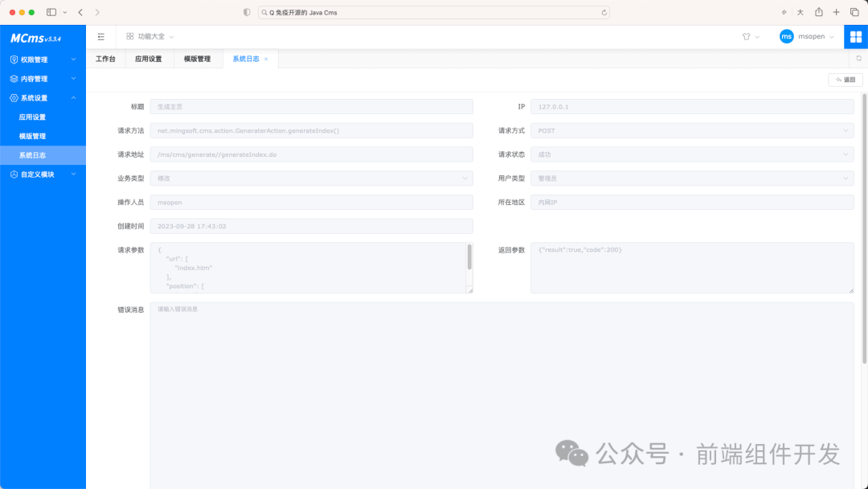
Task: Click the 操作人员 field
Action: click(311, 202)
